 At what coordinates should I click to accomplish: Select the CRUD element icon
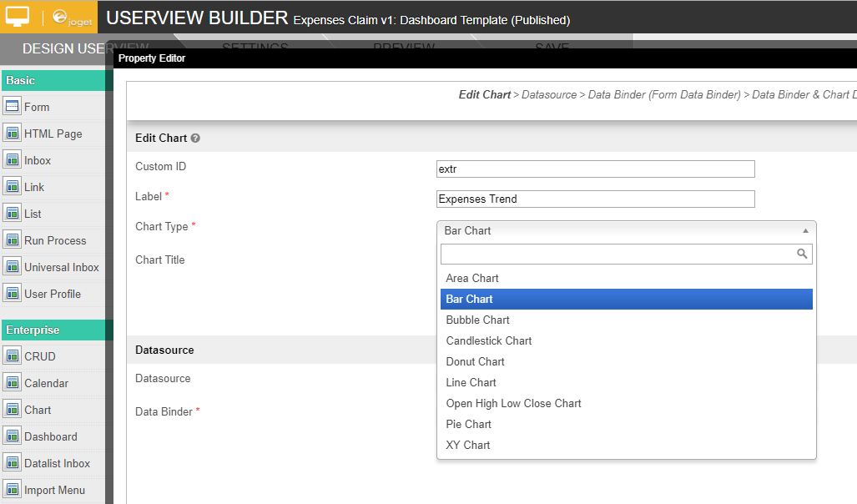coord(12,355)
